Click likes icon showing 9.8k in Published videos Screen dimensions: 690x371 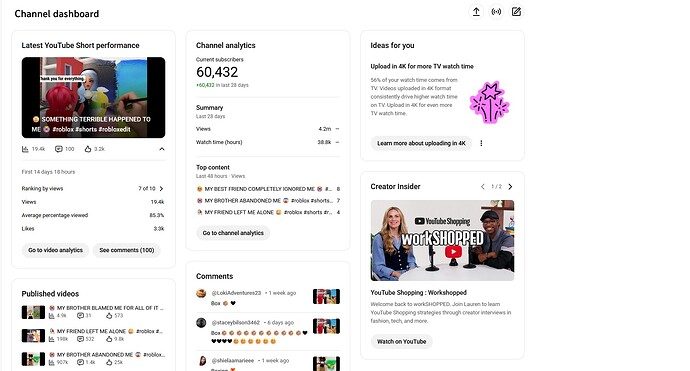(x=109, y=339)
